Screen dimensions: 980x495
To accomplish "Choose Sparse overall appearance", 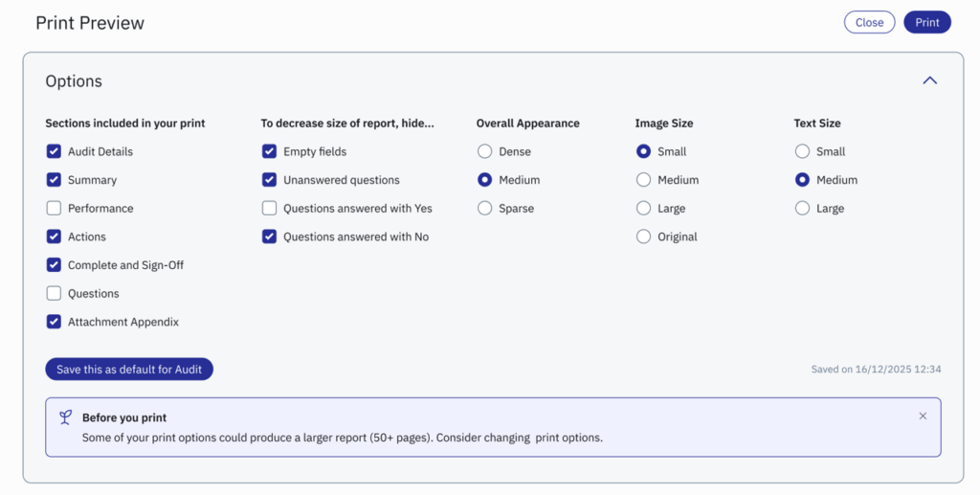I will point(485,209).
